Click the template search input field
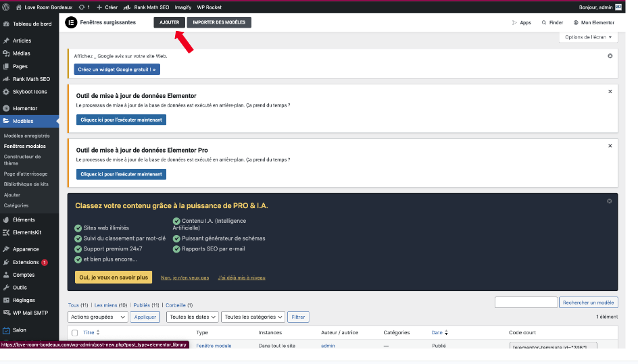Screen dimensions: 638x364 [x=525, y=303]
